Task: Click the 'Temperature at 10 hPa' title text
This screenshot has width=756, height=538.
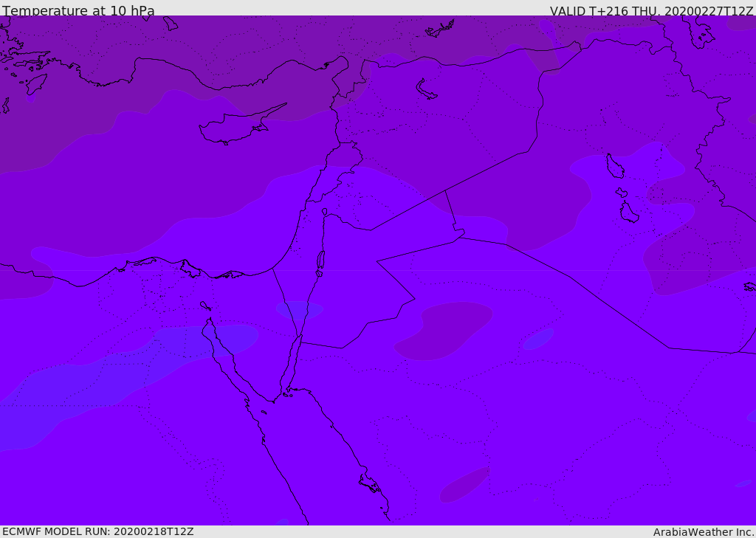Action: click(78, 10)
